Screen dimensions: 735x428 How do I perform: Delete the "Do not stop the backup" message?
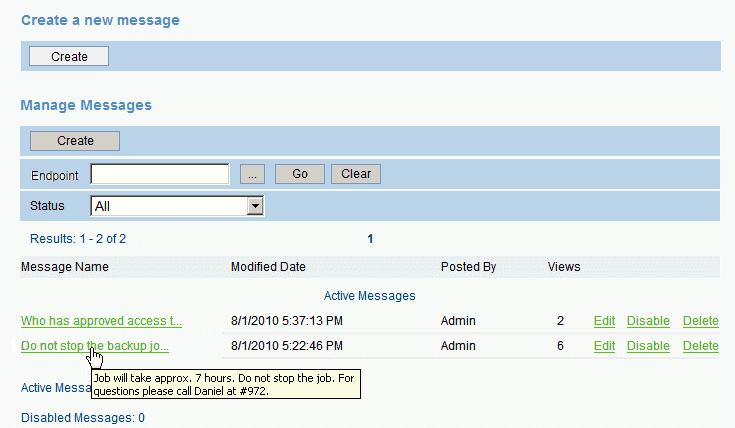tap(700, 346)
